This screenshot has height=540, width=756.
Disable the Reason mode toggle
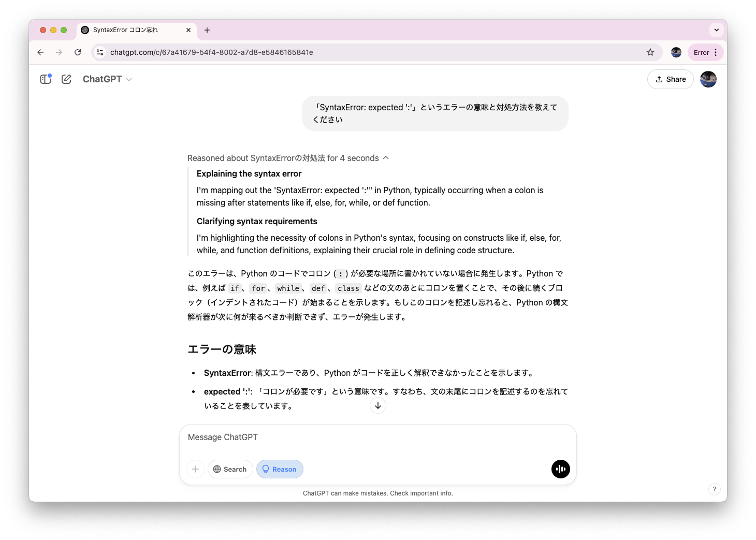pos(280,469)
